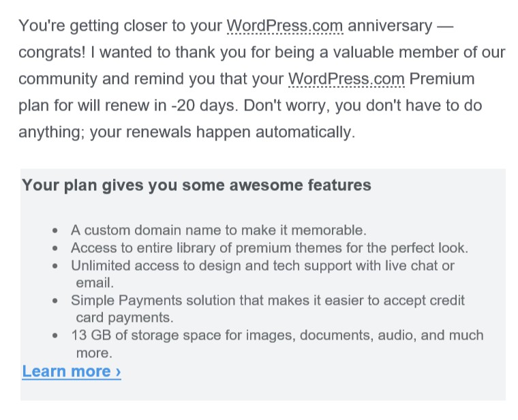Image resolution: width=518 pixels, height=420 pixels.
Task: Open the Learn more link
Action: point(72,372)
